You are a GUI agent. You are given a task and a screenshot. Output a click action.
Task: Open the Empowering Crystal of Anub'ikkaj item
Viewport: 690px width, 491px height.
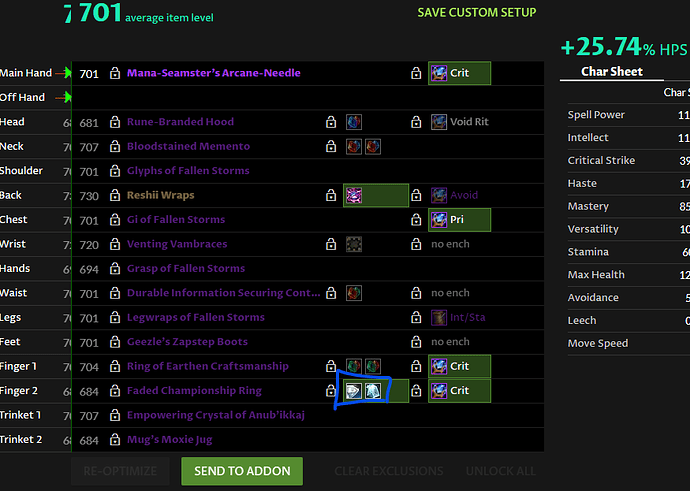215,415
